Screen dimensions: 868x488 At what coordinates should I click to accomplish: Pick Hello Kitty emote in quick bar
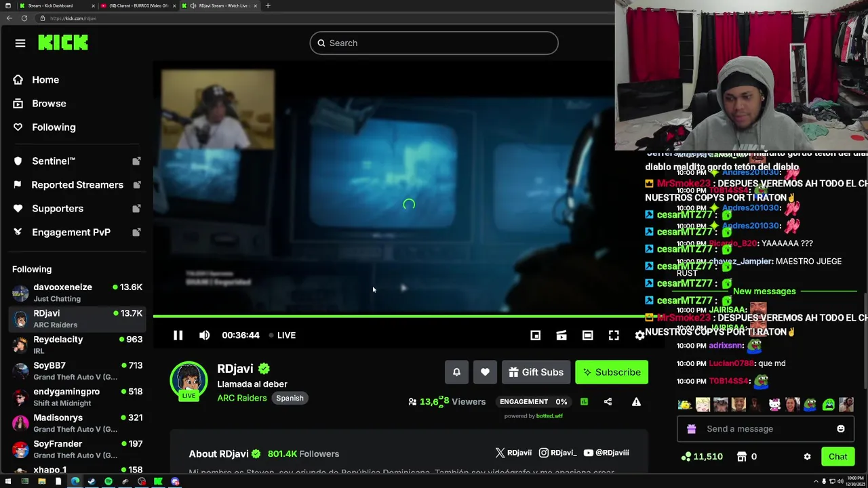(x=774, y=405)
